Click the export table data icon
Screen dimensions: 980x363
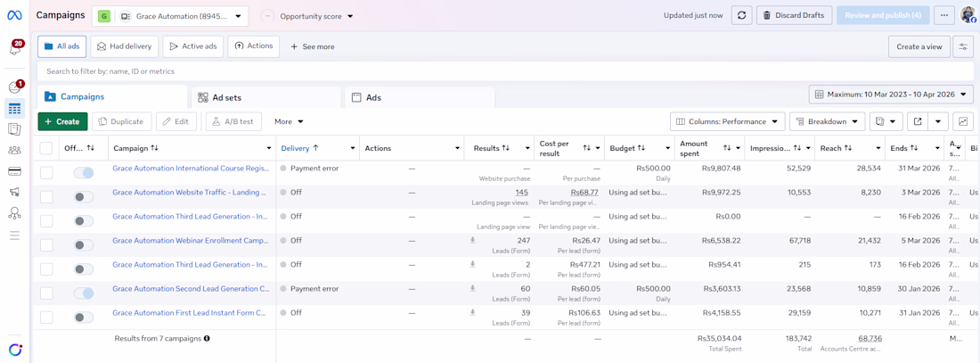click(918, 121)
